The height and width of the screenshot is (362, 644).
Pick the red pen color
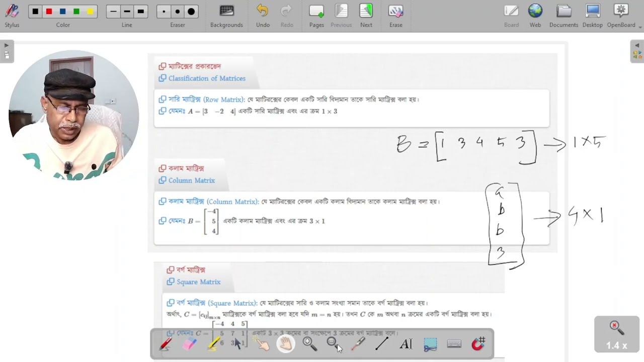pos(49,12)
